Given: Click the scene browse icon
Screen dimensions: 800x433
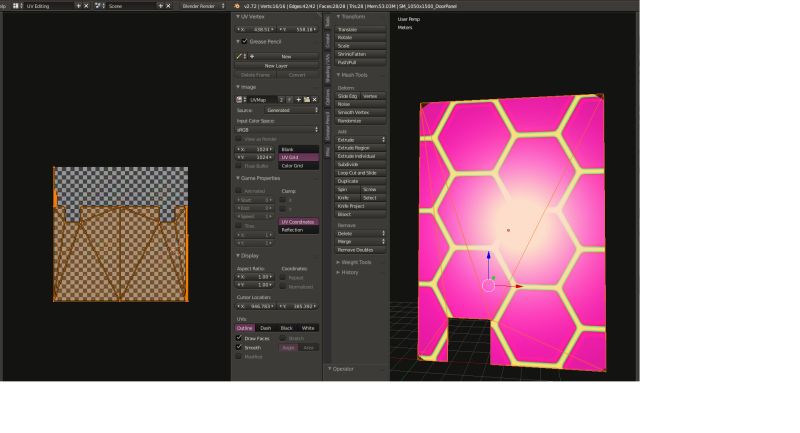Looking at the screenshot, I should point(98,6).
